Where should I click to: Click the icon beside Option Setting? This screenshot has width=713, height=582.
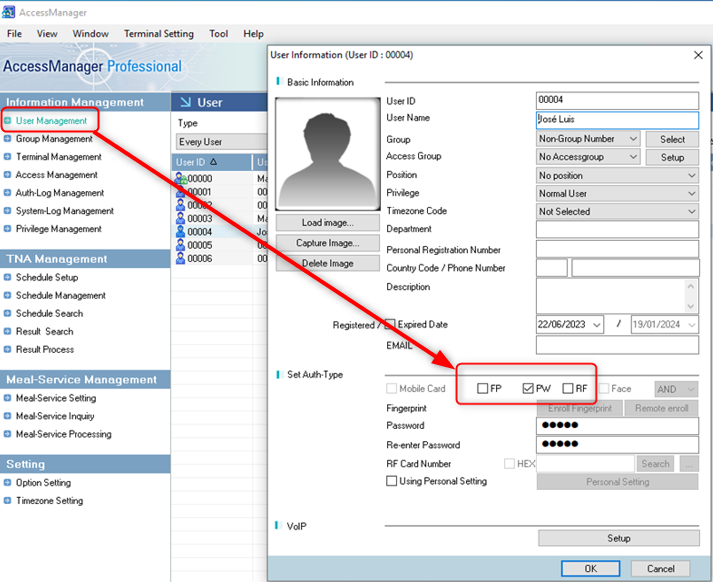click(x=8, y=483)
